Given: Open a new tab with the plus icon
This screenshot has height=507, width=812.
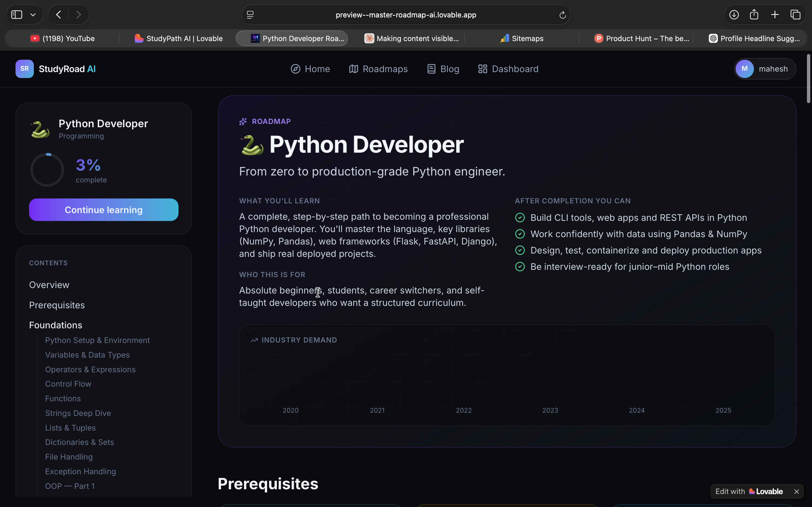Looking at the screenshot, I should click(775, 15).
